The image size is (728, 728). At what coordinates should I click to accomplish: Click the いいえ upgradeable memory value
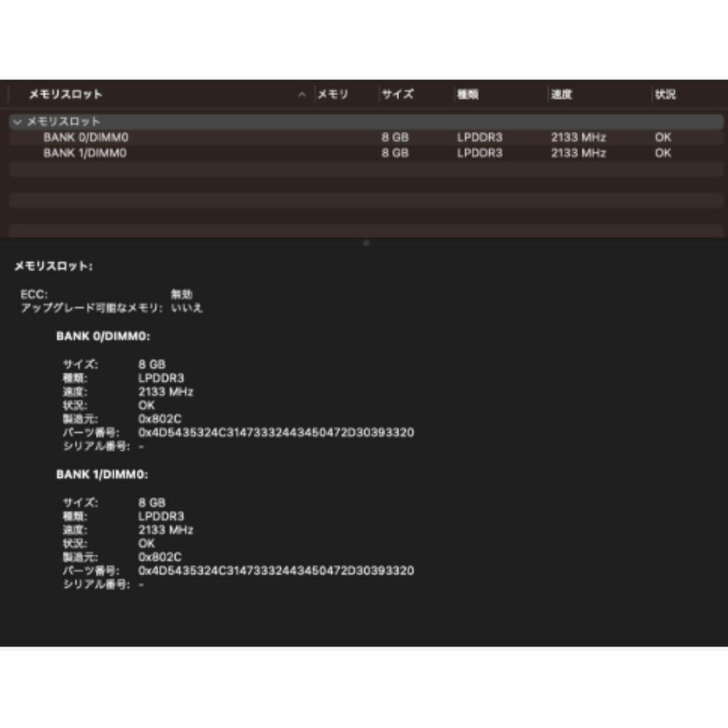click(x=187, y=308)
